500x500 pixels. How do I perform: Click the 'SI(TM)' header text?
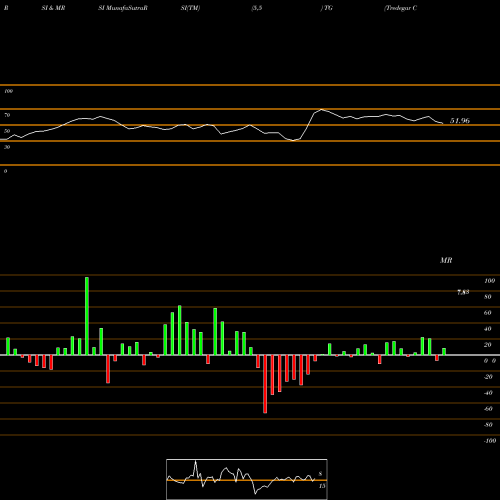(x=190, y=8)
